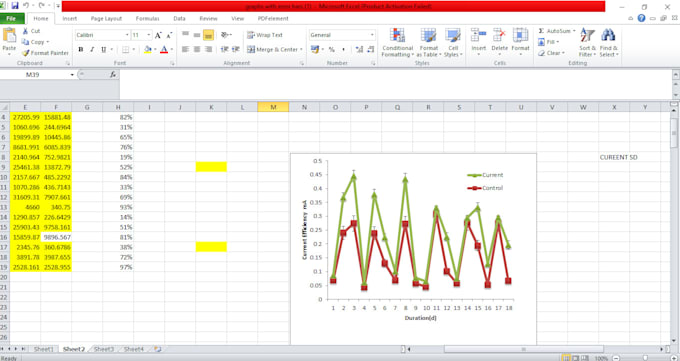Screen dimensions: 680x361
Task: Toggle align text left
Action: 185,49
